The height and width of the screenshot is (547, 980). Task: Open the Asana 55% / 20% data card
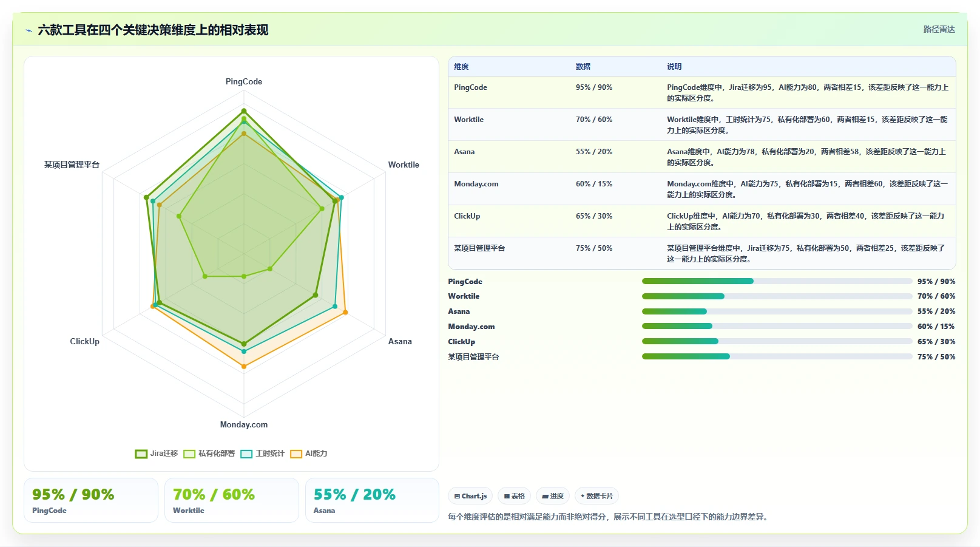(372, 500)
